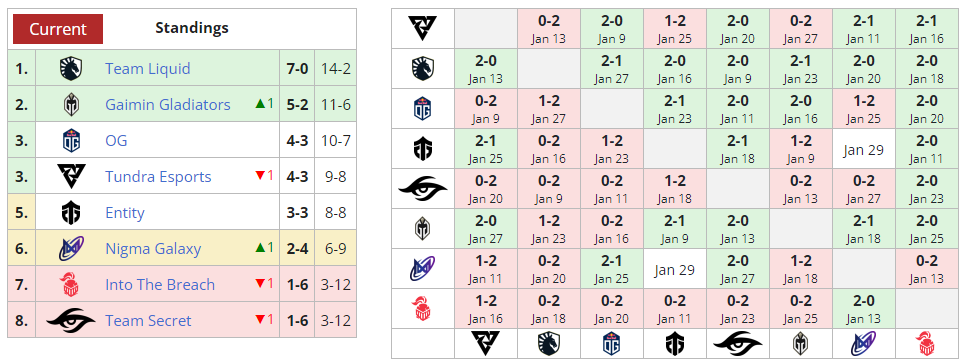Image resolution: width=966 pixels, height=364 pixels.
Task: Click the Standings header tab
Action: point(192,28)
